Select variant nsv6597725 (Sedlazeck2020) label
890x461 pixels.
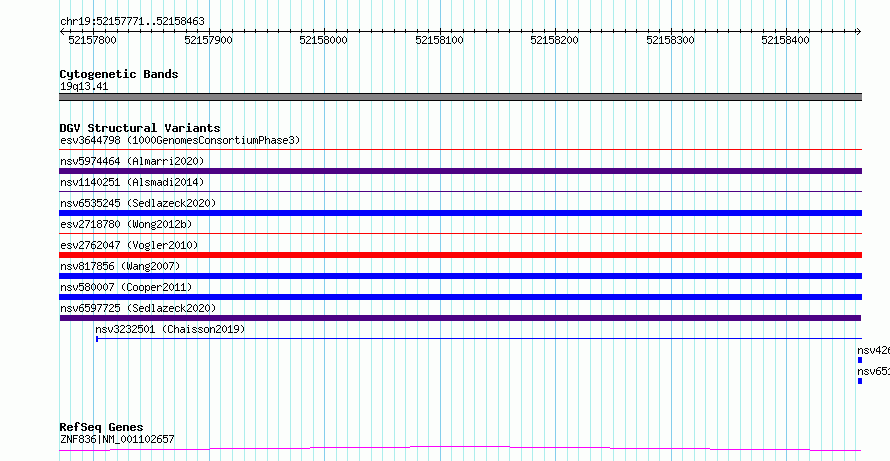point(138,308)
